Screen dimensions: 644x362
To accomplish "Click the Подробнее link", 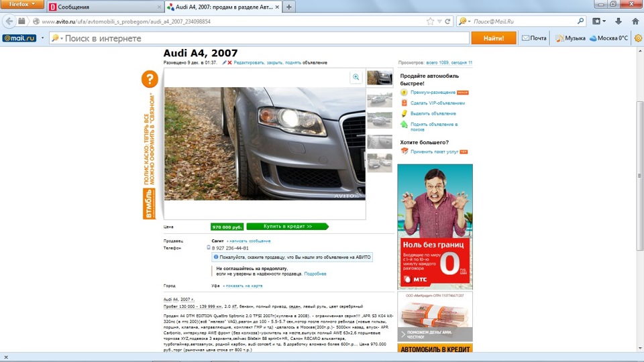I will pos(315,274).
